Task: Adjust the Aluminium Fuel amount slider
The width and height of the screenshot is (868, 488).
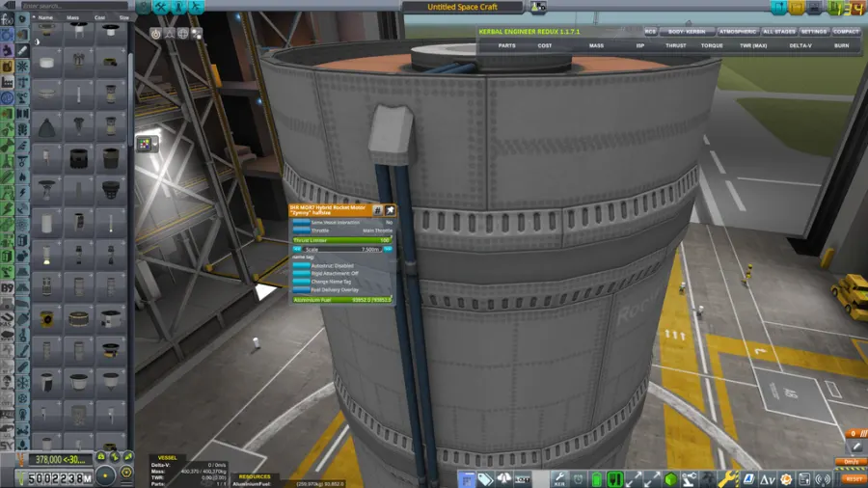Action: pyautogui.click(x=342, y=300)
